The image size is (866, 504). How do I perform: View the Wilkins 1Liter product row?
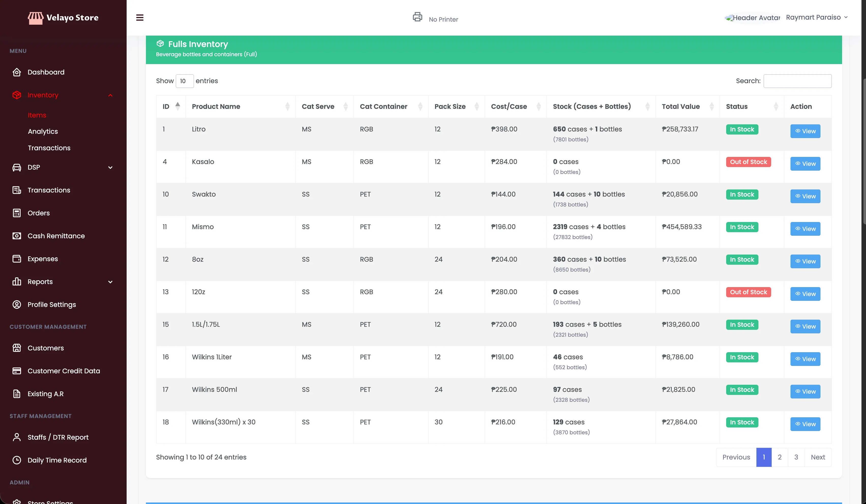pyautogui.click(x=805, y=359)
